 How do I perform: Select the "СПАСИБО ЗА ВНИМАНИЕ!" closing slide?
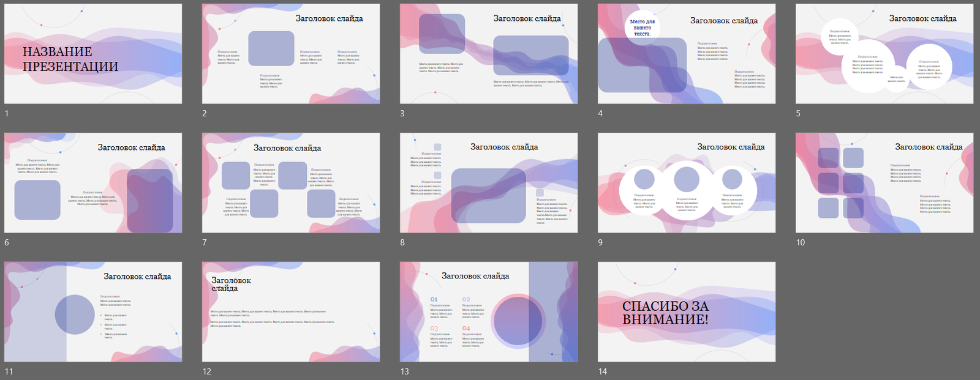pos(687,312)
